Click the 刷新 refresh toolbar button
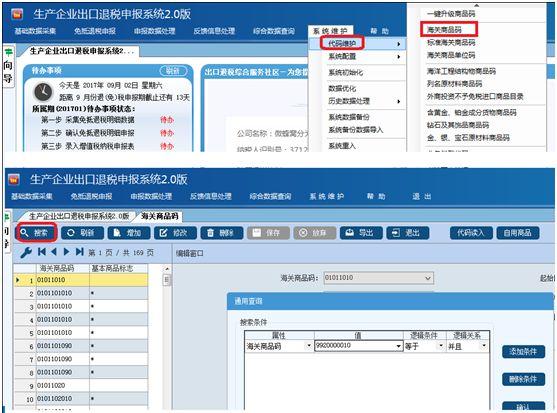The height and width of the screenshot is (413, 557). point(82,233)
